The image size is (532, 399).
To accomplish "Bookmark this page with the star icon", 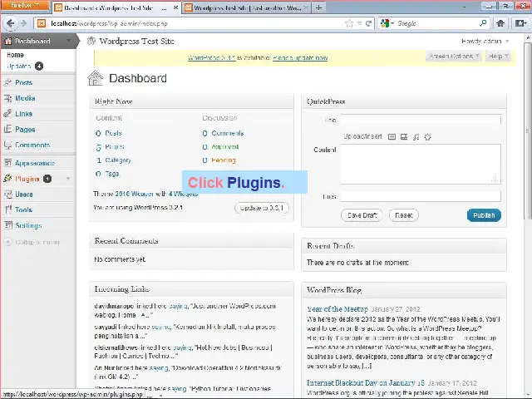I will [348, 23].
